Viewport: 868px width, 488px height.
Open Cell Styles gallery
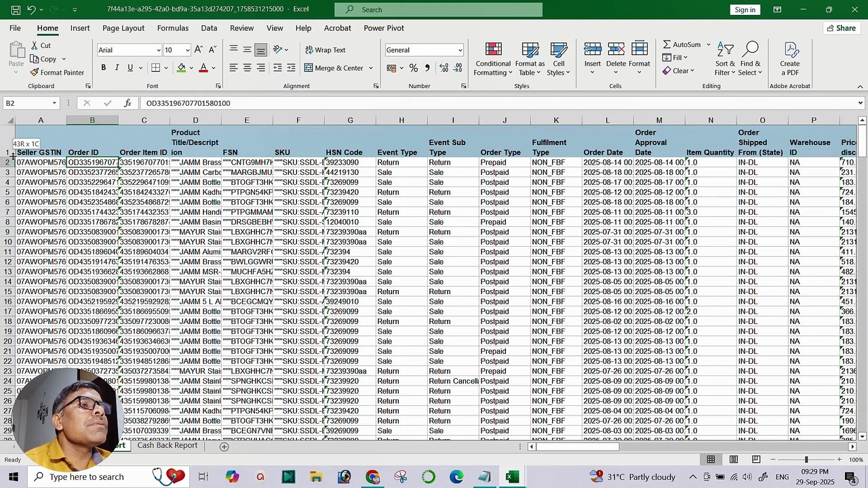(558, 59)
